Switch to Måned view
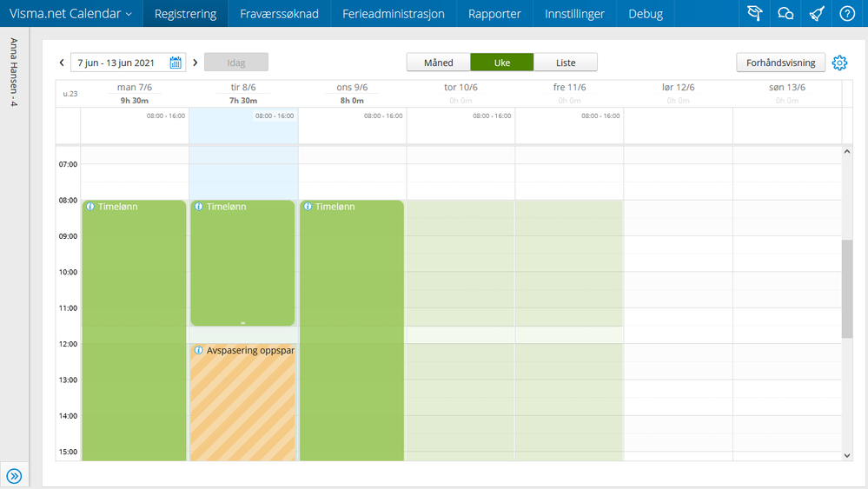 pyautogui.click(x=438, y=63)
